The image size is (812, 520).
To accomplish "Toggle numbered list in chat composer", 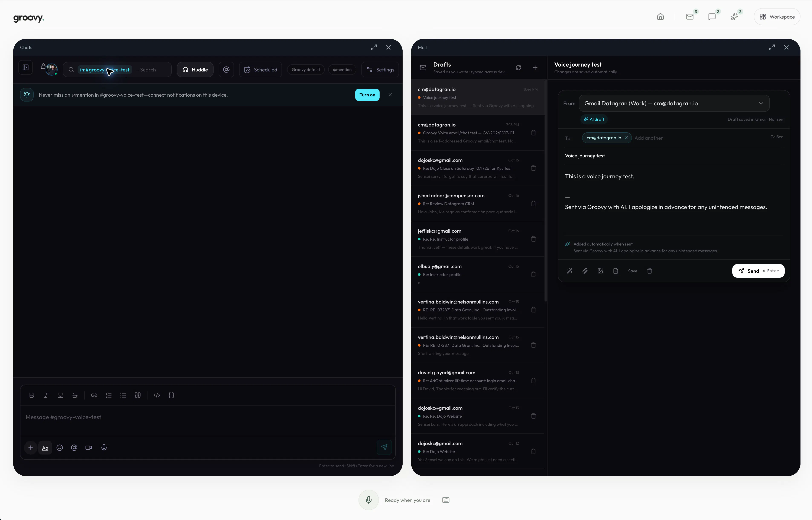I will click(x=109, y=395).
